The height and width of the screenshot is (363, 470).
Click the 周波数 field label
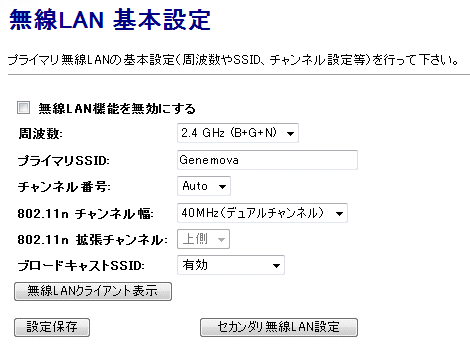[40, 134]
